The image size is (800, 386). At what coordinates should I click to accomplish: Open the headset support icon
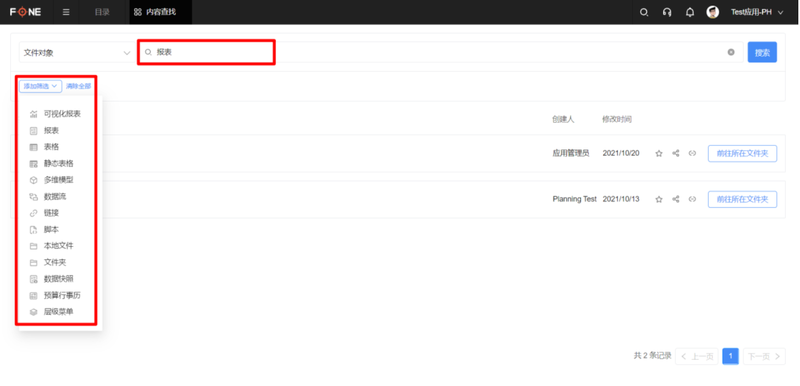click(667, 12)
